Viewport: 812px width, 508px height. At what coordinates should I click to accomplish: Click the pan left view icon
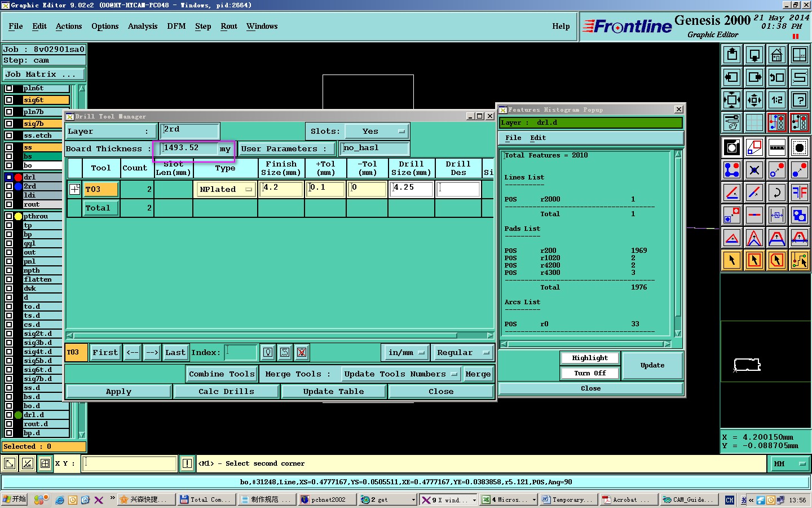[732, 77]
